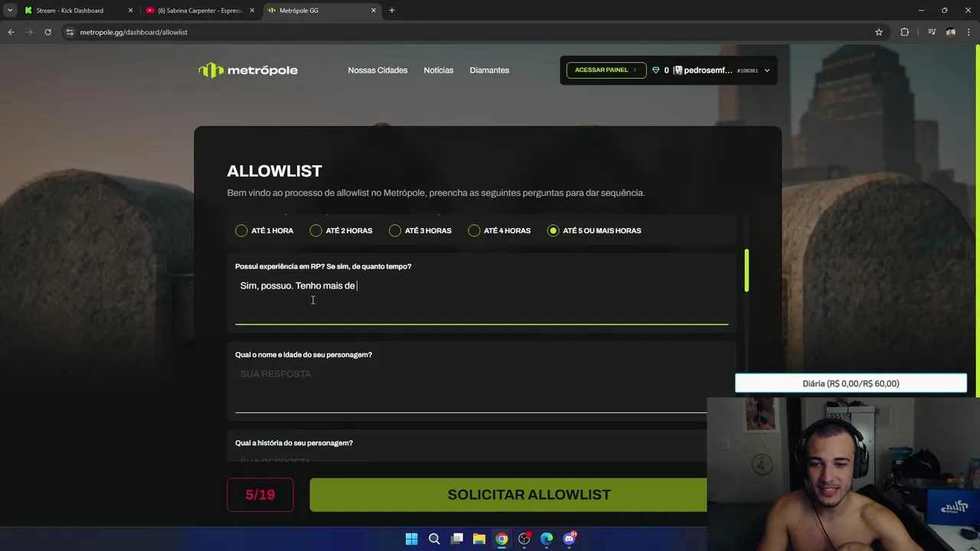
Task: Close the Sabrina Carpenter YouTube tab
Action: click(252, 11)
